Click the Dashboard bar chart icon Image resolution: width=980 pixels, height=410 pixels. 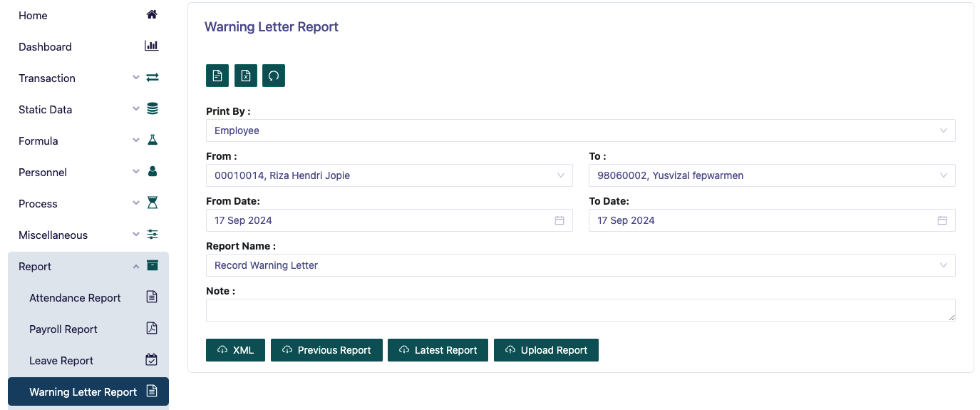[151, 46]
